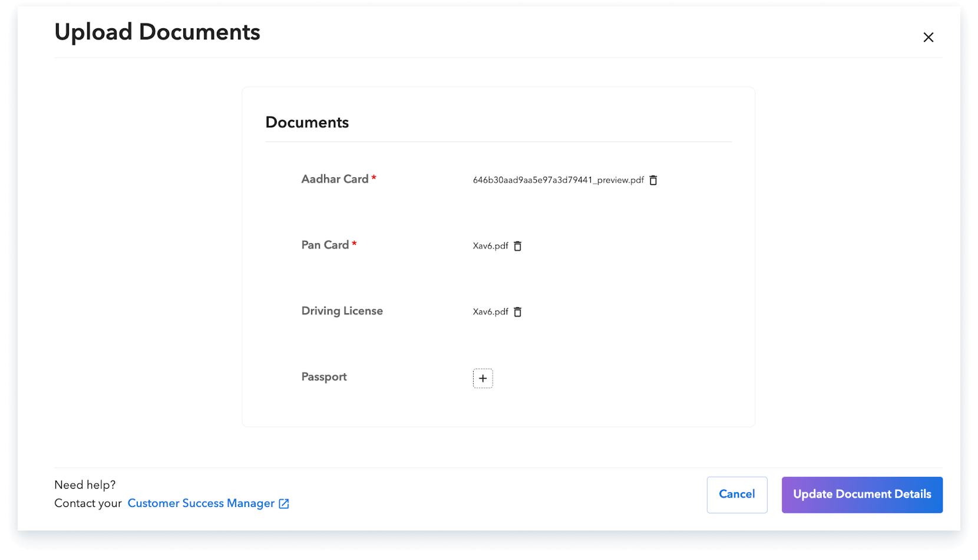Close the Upload Documents dialog

pos(929,37)
